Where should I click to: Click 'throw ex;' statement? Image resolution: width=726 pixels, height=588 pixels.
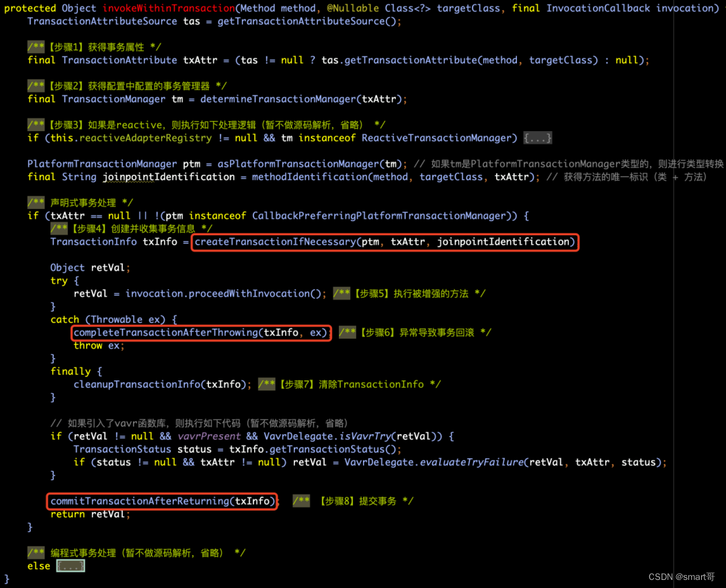99,345
